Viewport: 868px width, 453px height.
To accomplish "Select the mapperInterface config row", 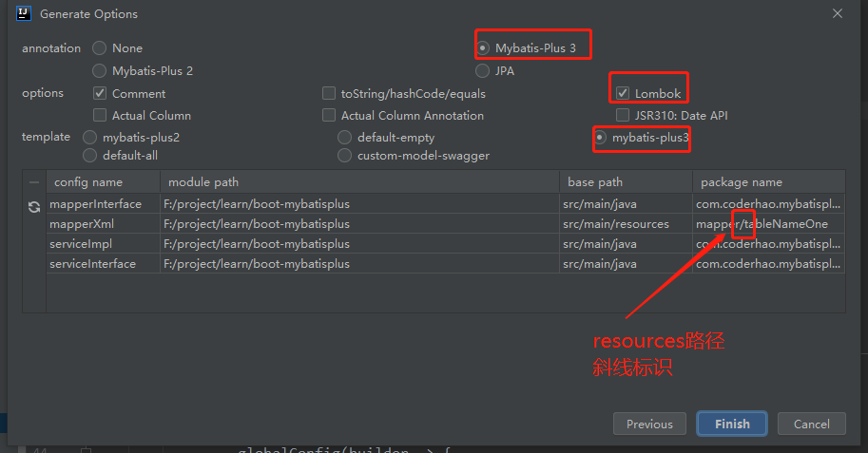I will (446, 204).
